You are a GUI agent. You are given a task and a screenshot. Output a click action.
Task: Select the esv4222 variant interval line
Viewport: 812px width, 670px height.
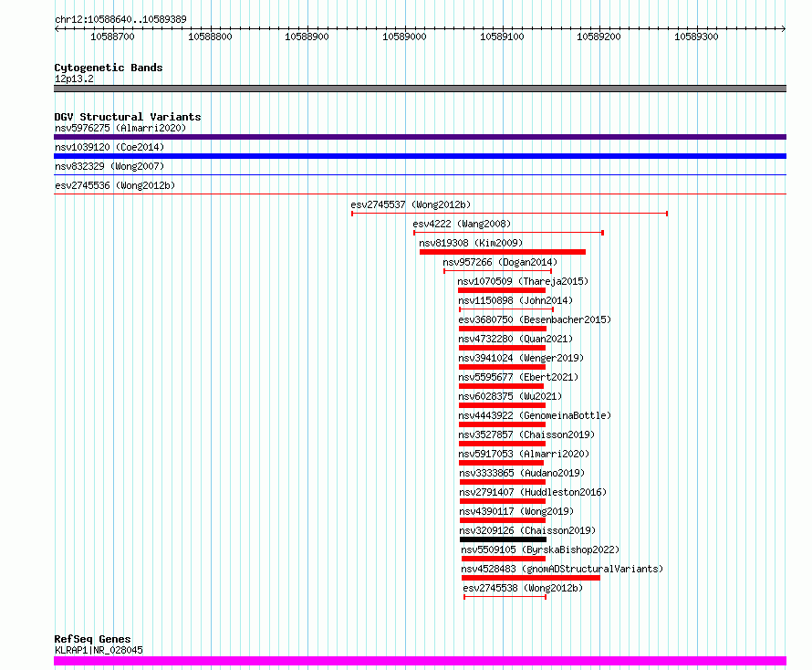pyautogui.click(x=508, y=233)
